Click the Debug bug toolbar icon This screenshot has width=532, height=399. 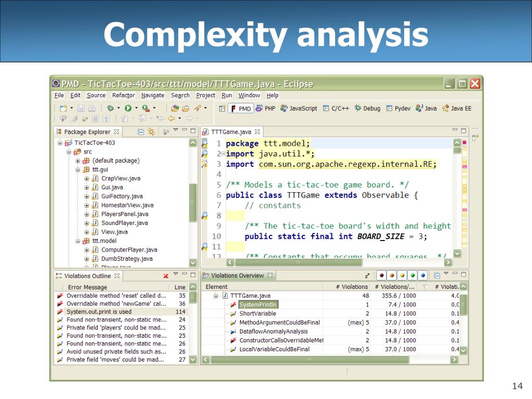111,108
